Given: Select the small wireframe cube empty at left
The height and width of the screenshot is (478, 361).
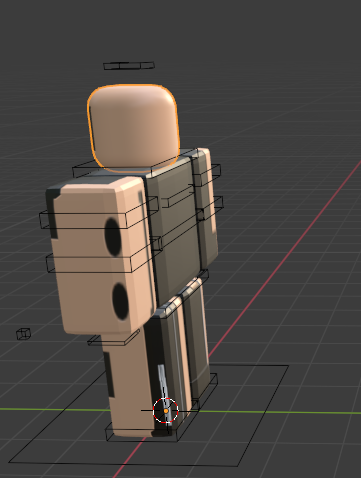Looking at the screenshot, I should [x=23, y=334].
